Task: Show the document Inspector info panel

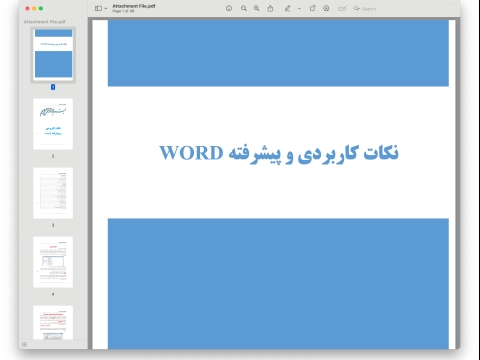Action: pyautogui.click(x=229, y=9)
